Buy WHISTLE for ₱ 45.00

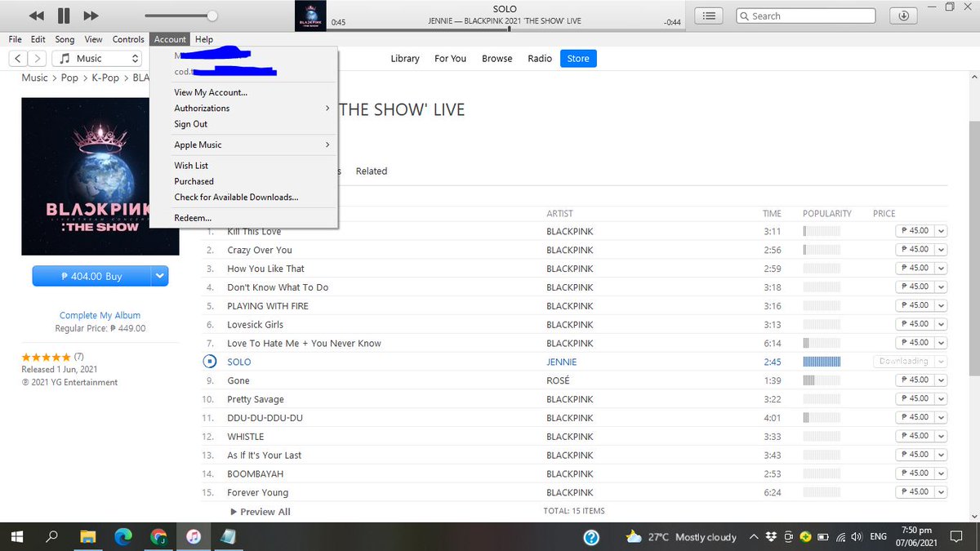point(915,436)
